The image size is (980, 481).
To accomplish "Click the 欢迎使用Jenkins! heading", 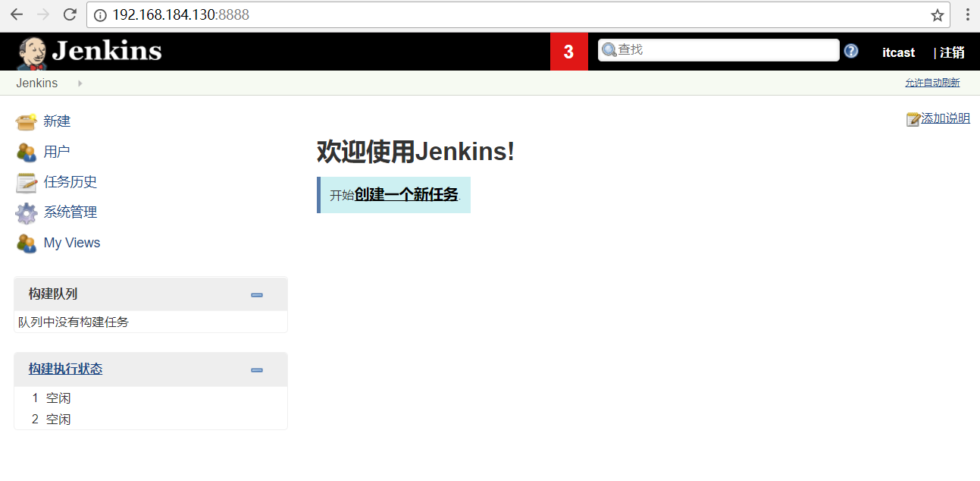I will [x=415, y=152].
